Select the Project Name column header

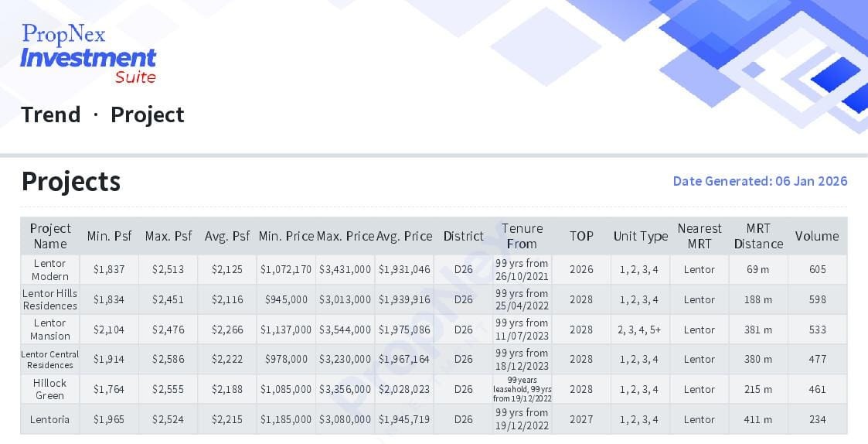pos(50,236)
